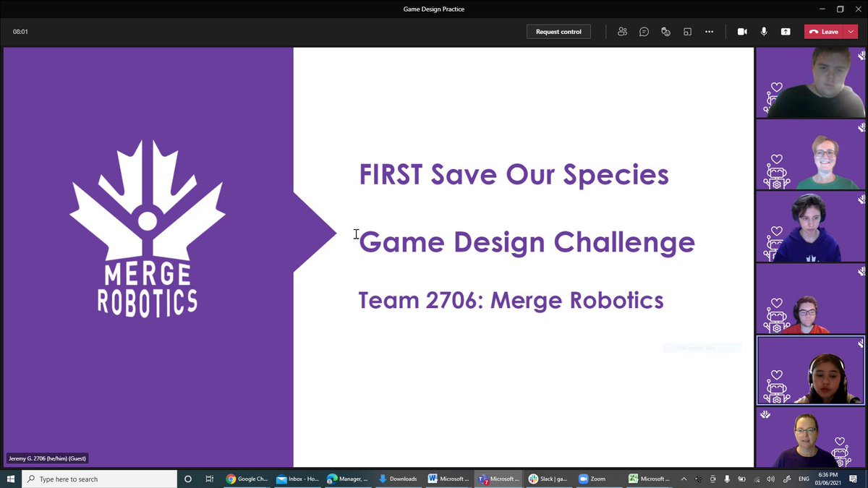
Task: Open the Game Design Practice title bar menu
Action: [x=434, y=9]
